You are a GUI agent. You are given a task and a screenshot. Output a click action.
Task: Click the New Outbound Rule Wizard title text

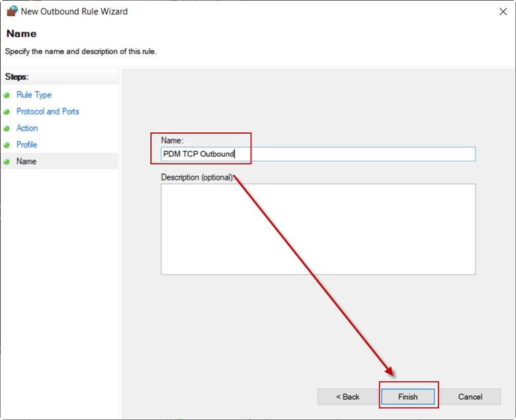tap(74, 11)
